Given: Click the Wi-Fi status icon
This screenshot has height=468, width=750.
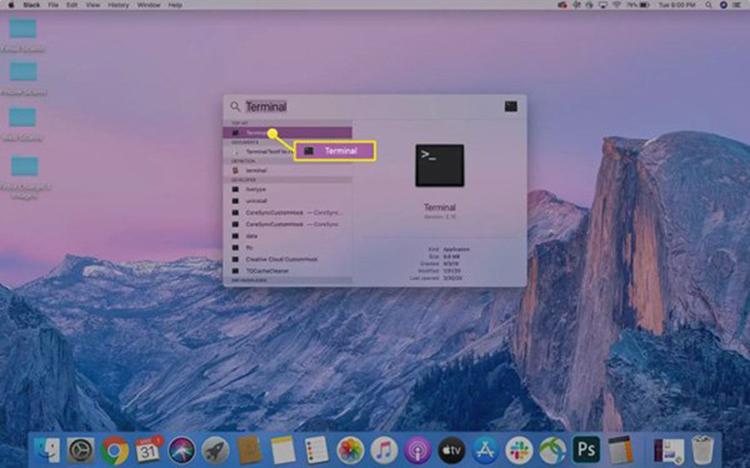Looking at the screenshot, I should point(617,5).
